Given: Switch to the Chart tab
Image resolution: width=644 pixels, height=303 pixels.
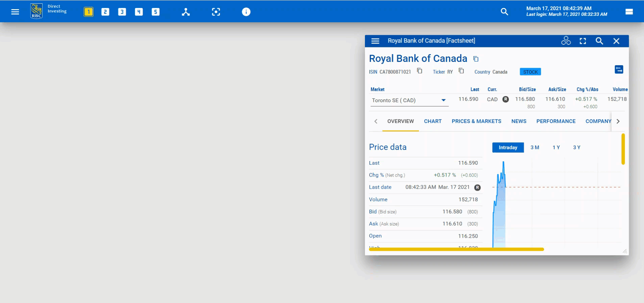Looking at the screenshot, I should (432, 121).
